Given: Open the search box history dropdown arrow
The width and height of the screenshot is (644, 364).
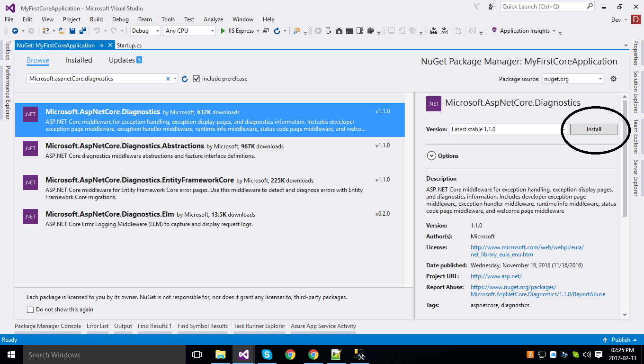Looking at the screenshot, I should click(x=175, y=79).
